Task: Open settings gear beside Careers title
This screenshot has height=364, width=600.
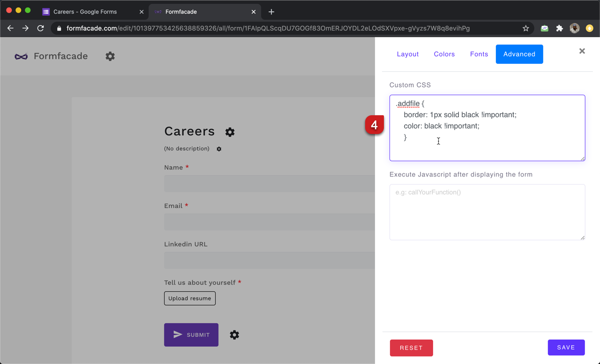Action: [230, 132]
